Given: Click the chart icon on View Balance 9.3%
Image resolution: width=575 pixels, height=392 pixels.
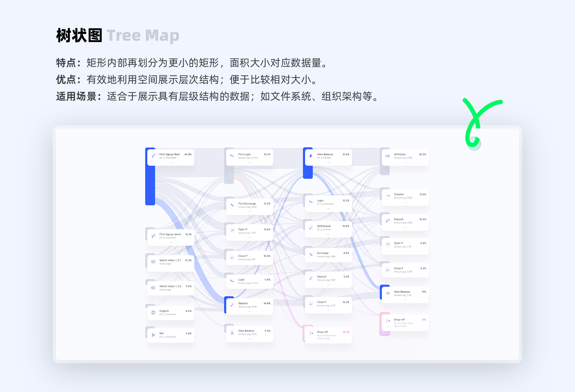Looking at the screenshot, I should (232, 332).
